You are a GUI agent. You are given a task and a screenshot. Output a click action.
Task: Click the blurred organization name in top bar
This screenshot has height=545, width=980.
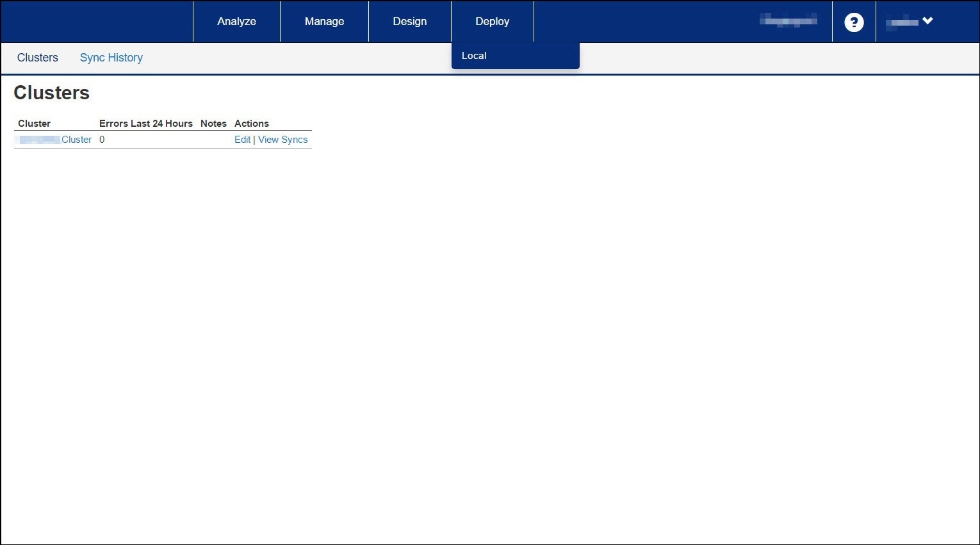tap(788, 20)
